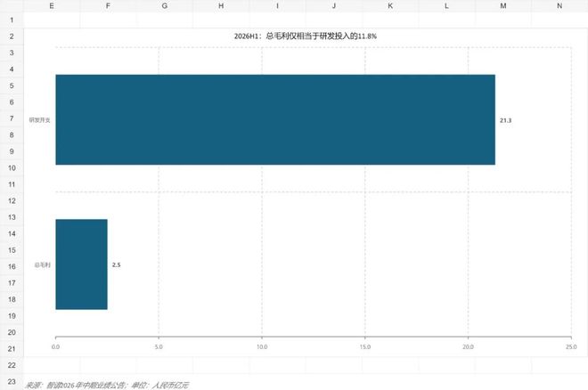588x390 pixels.
Task: Select row 12 header
Action: [12, 201]
